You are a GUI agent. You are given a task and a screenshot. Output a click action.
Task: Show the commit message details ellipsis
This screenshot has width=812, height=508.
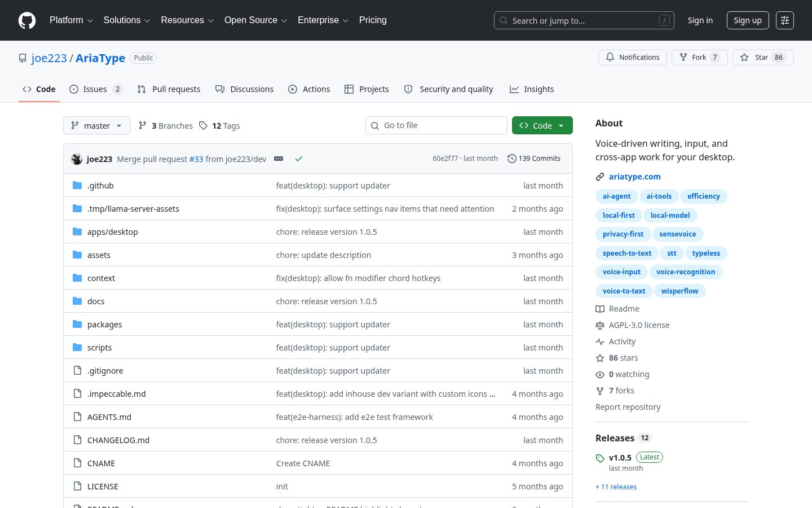pyautogui.click(x=279, y=159)
